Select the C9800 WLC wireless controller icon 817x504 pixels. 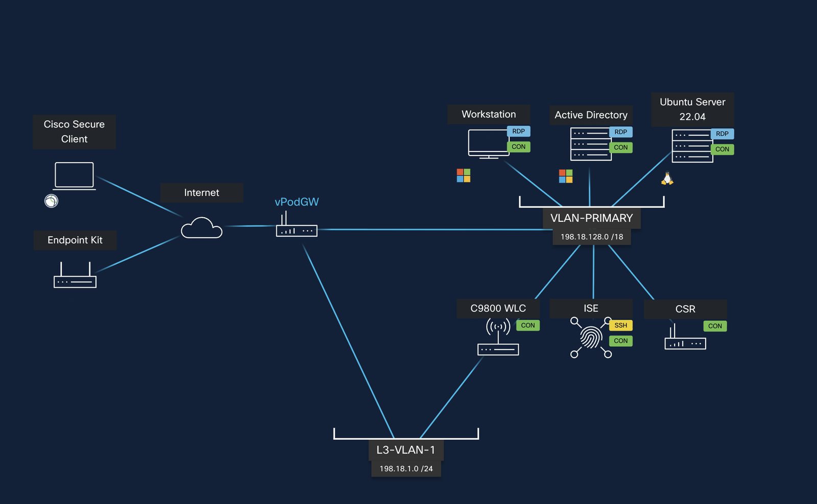click(x=498, y=337)
